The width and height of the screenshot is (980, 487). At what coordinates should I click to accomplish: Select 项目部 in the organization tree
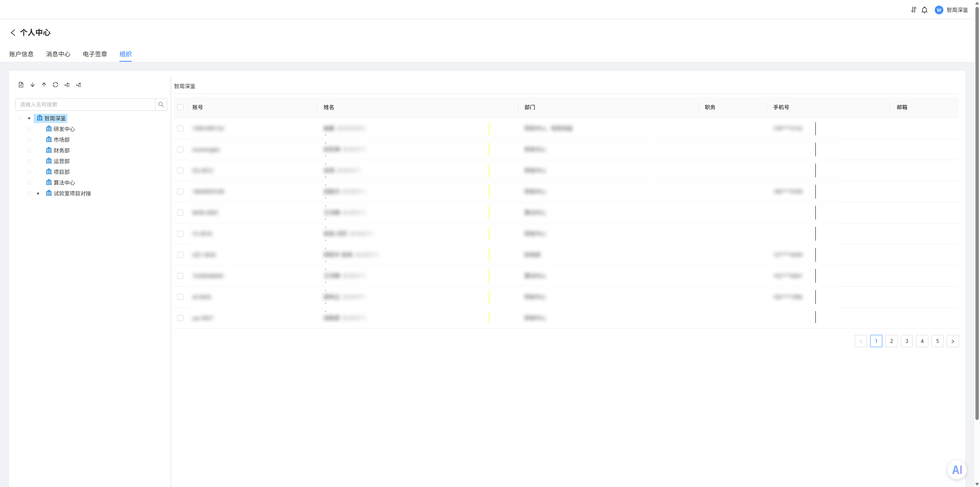pos(62,172)
